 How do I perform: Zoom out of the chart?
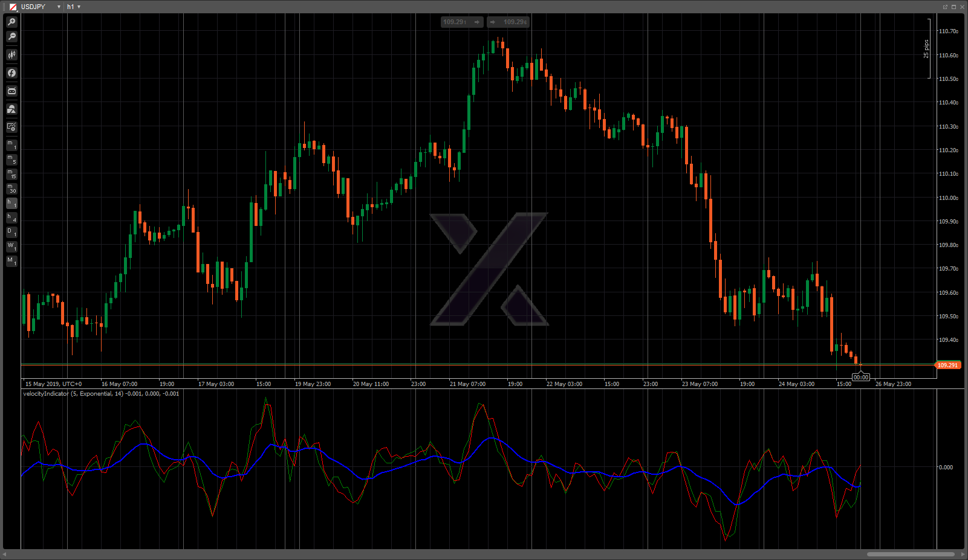click(11, 37)
